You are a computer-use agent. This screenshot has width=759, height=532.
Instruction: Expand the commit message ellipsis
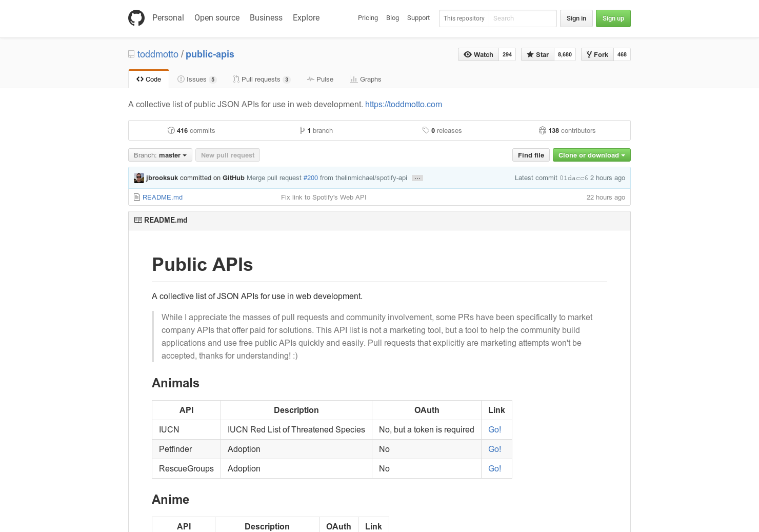tap(417, 178)
